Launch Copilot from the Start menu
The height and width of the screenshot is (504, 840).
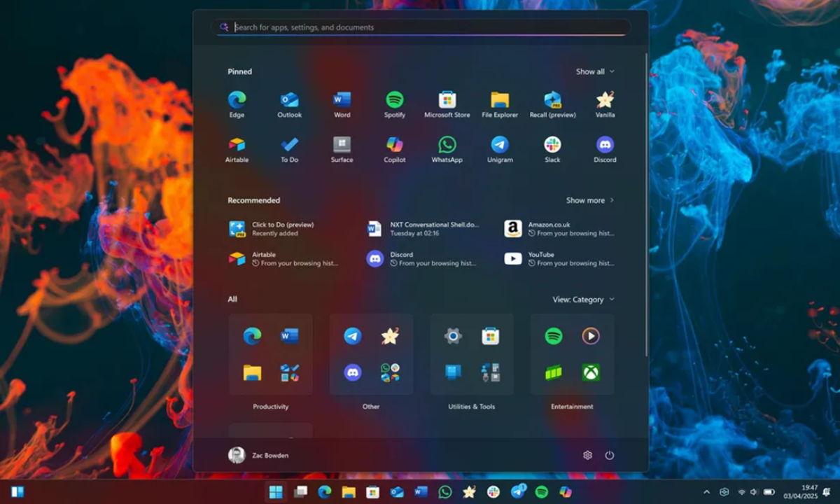[x=394, y=143]
